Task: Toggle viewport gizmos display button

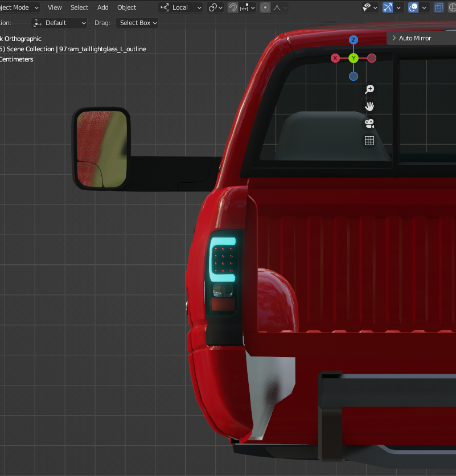Action: pyautogui.click(x=388, y=7)
